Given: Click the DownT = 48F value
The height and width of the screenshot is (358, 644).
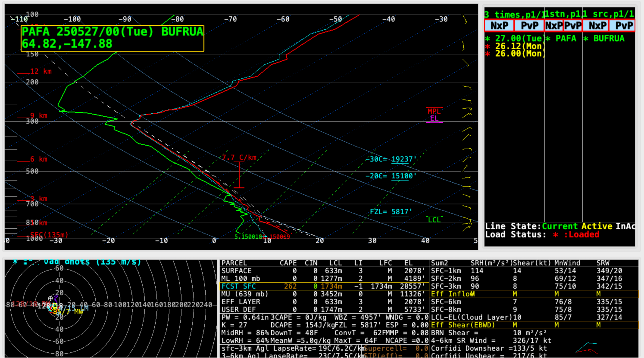Looking at the screenshot, I should [294, 333].
